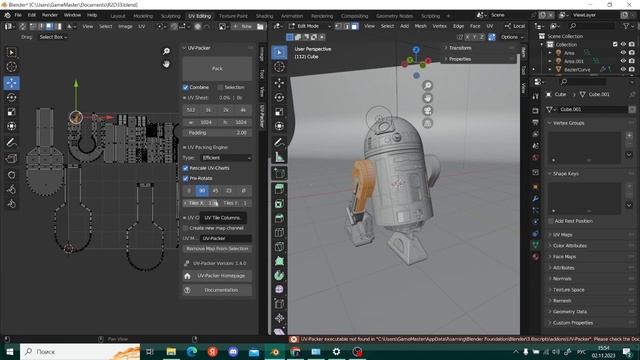Hide the Area light in outliner

click(x=623, y=53)
